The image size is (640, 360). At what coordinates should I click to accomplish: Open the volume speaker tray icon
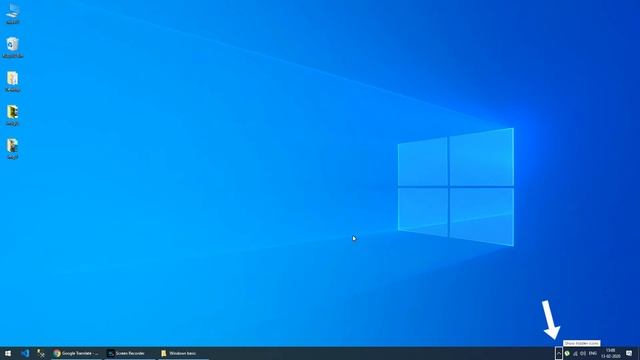point(583,353)
